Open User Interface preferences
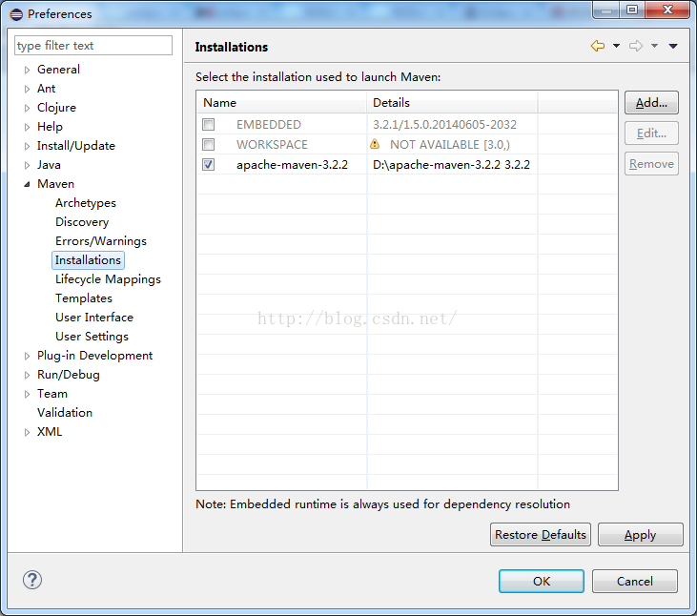Screen dimensions: 697x616 pyautogui.click(x=94, y=318)
